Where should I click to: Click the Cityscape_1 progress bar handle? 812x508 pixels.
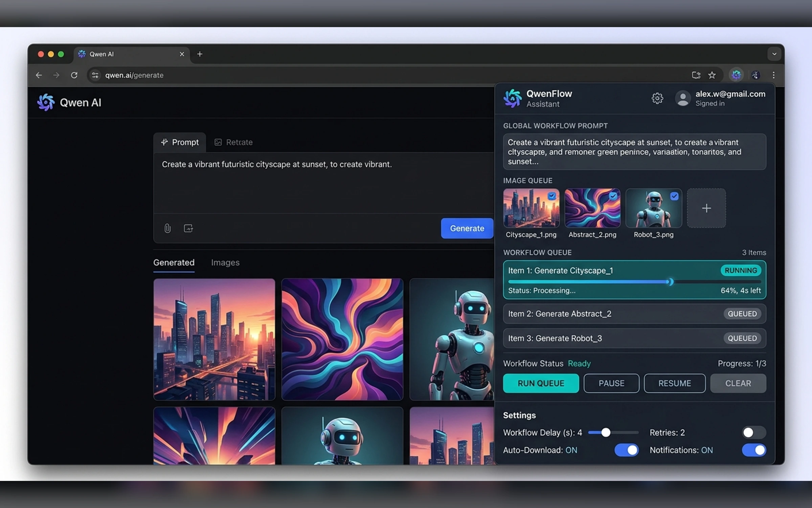pyautogui.click(x=670, y=282)
